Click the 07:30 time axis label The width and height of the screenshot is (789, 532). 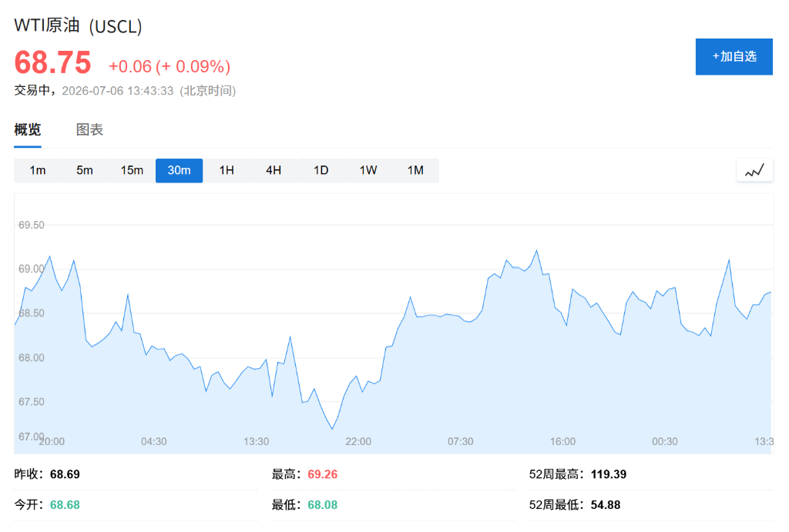(461, 441)
